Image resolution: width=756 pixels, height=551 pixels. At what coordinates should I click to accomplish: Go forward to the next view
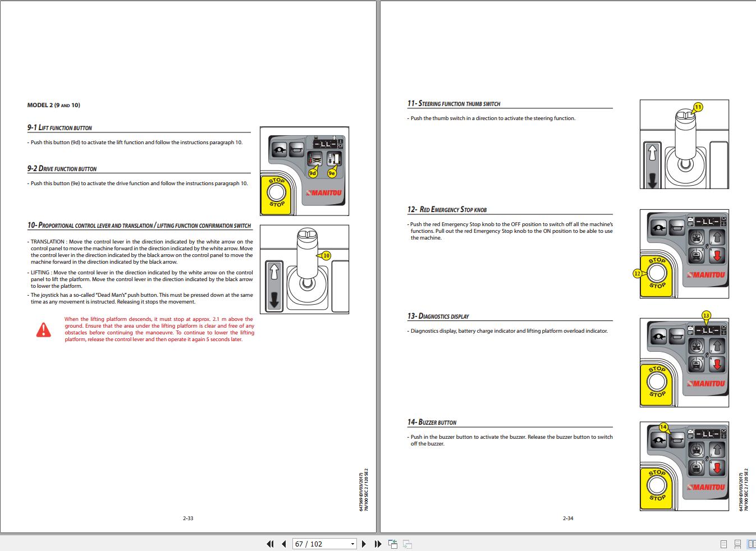tap(407, 543)
